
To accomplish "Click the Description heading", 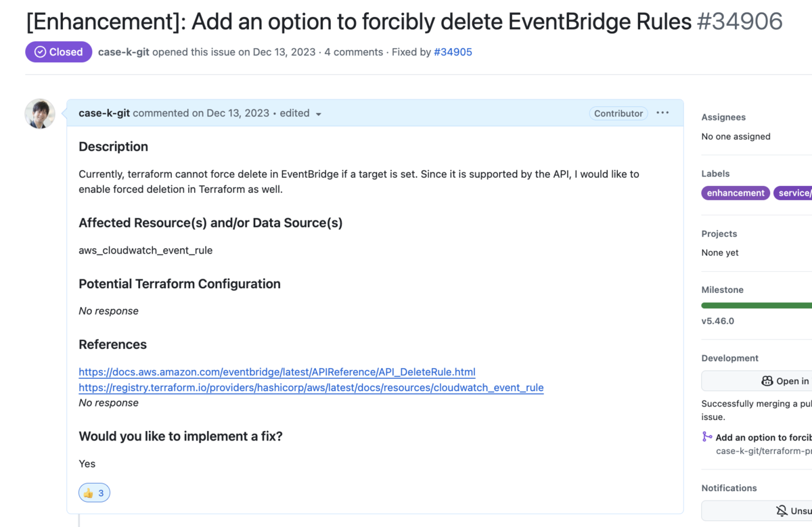I will tap(114, 147).
